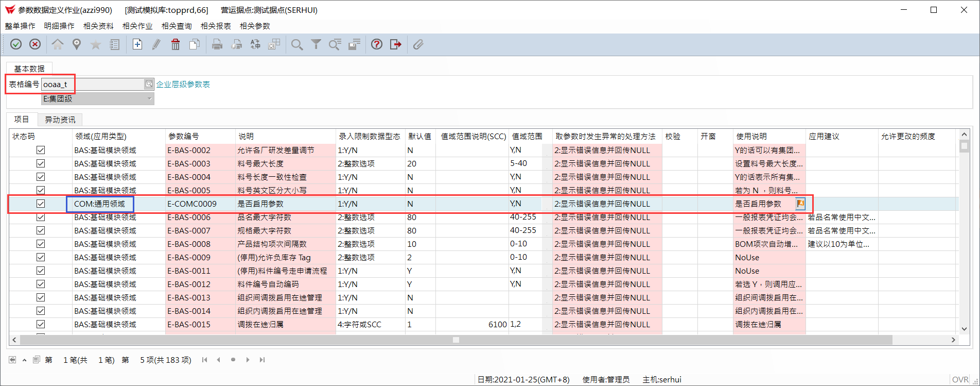
Task: Click the horizontal scrollbar right arrow
Action: pyautogui.click(x=953, y=340)
